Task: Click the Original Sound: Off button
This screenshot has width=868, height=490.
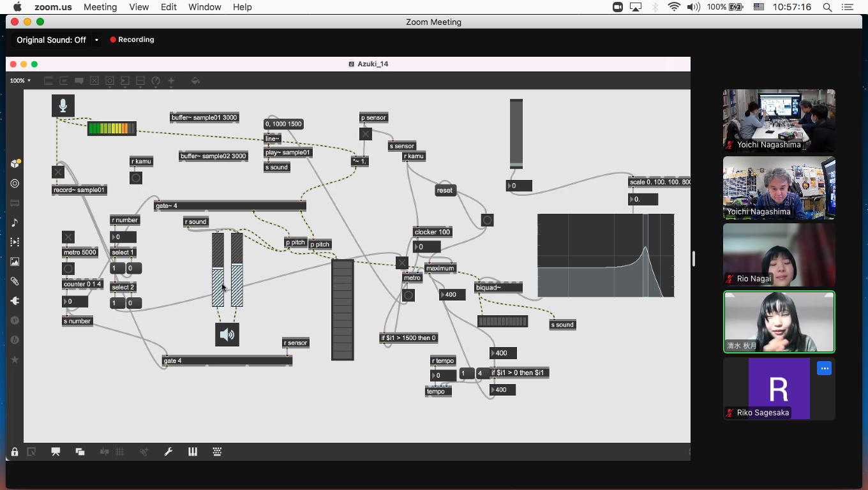Action: coord(51,40)
